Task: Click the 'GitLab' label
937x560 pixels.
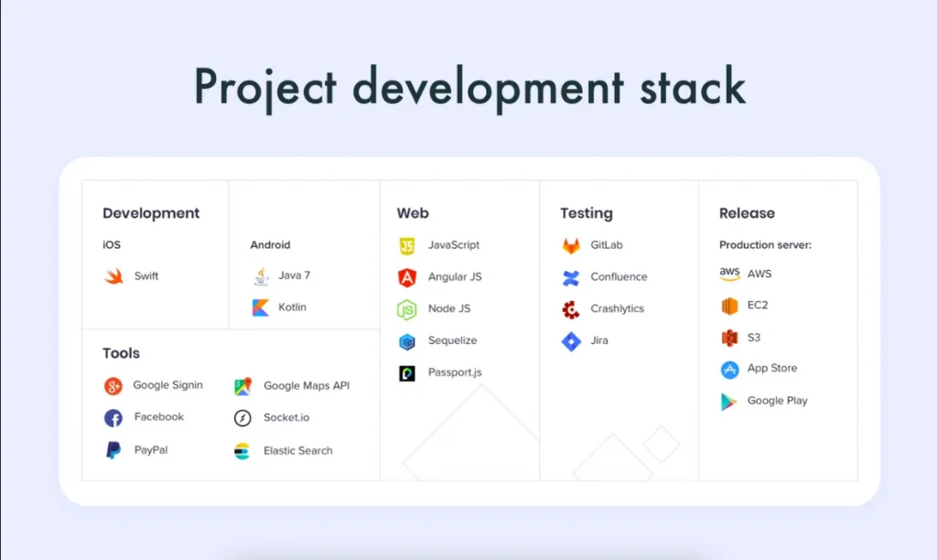Action: point(607,245)
